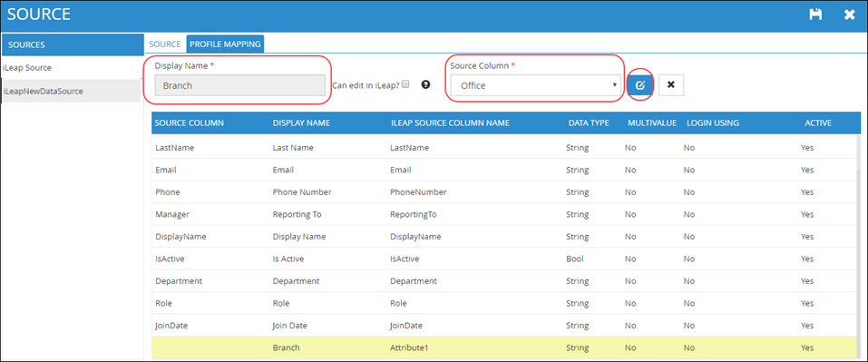Viewport: 868px width, 362px height.
Task: Click the Data Type column header
Action: click(589, 122)
